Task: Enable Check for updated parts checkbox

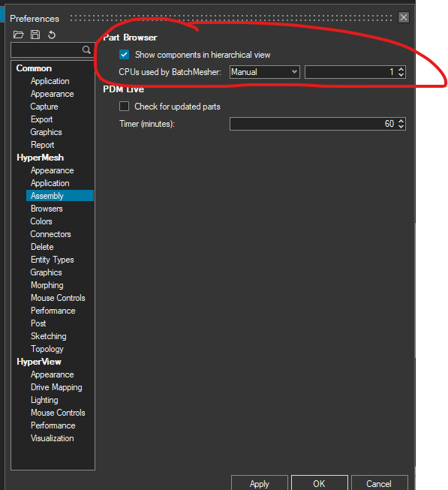Action: click(x=124, y=107)
